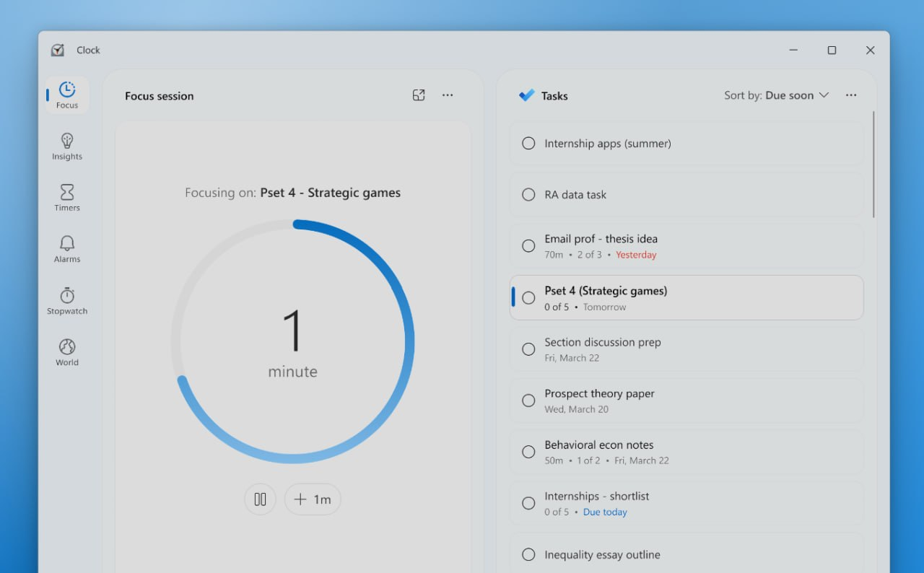Screen dimensions: 924x573
Task: Check off the 'RA data task'
Action: coord(528,194)
